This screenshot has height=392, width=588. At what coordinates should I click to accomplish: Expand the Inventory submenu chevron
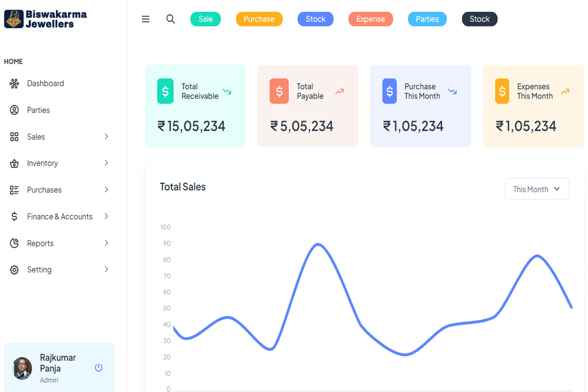[106, 163]
